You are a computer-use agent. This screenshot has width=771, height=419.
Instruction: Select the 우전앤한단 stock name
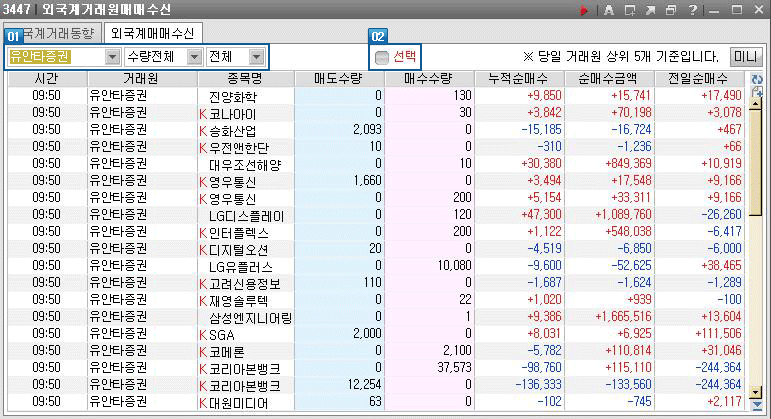click(238, 148)
